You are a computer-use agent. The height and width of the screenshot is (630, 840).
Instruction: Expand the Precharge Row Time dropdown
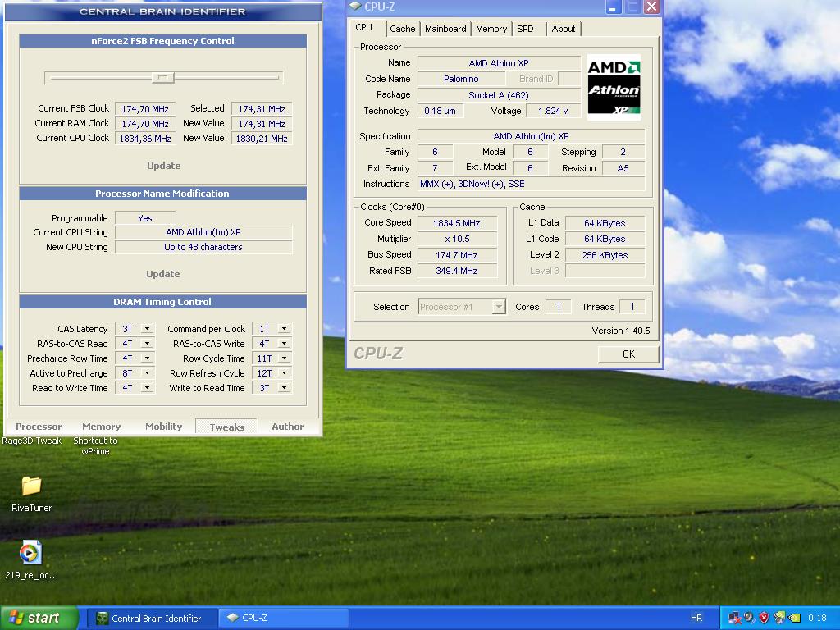[x=148, y=358]
